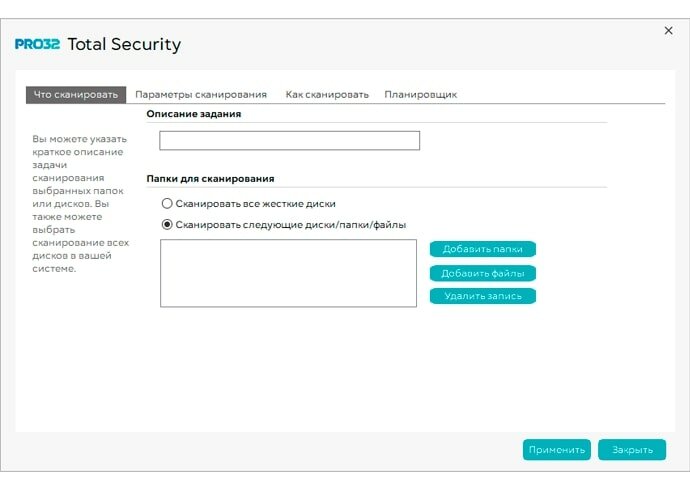690x490 pixels.
Task: Select Сканировать все жесткие диски radio button
Action: pos(167,203)
